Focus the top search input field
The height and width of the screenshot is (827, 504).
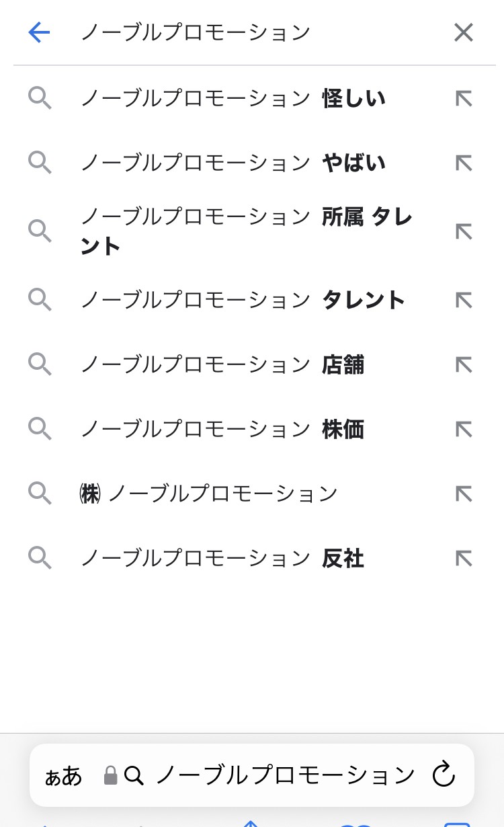tap(255, 32)
